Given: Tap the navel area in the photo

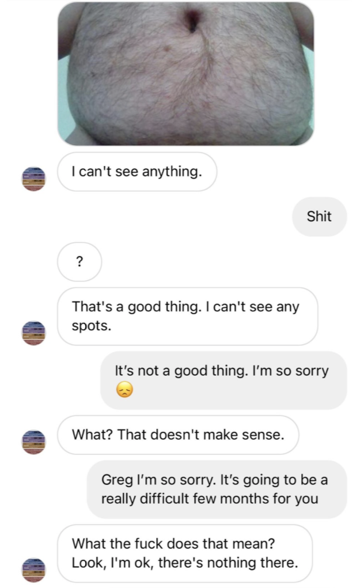Looking at the screenshot, I should pyautogui.click(x=192, y=21).
